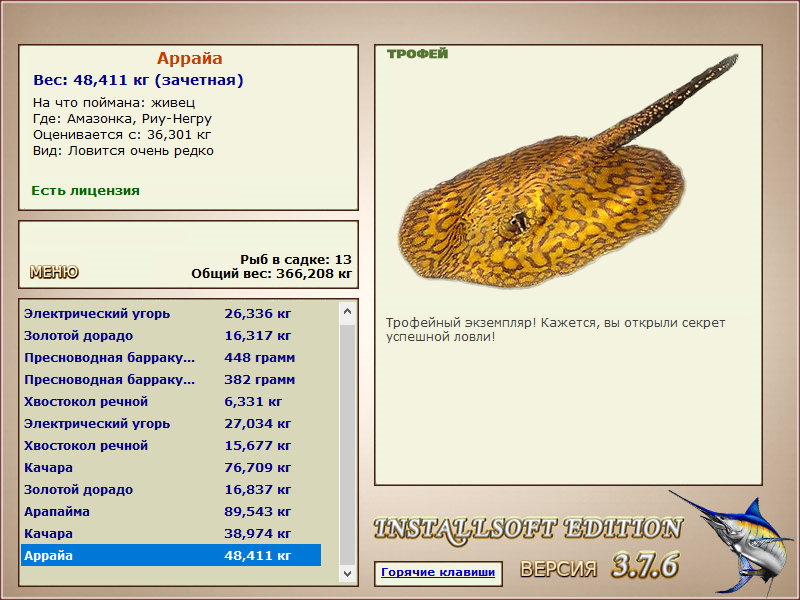Select Хвостокол речной 6,331 кг row
This screenshot has height=600, width=800.
click(171, 401)
